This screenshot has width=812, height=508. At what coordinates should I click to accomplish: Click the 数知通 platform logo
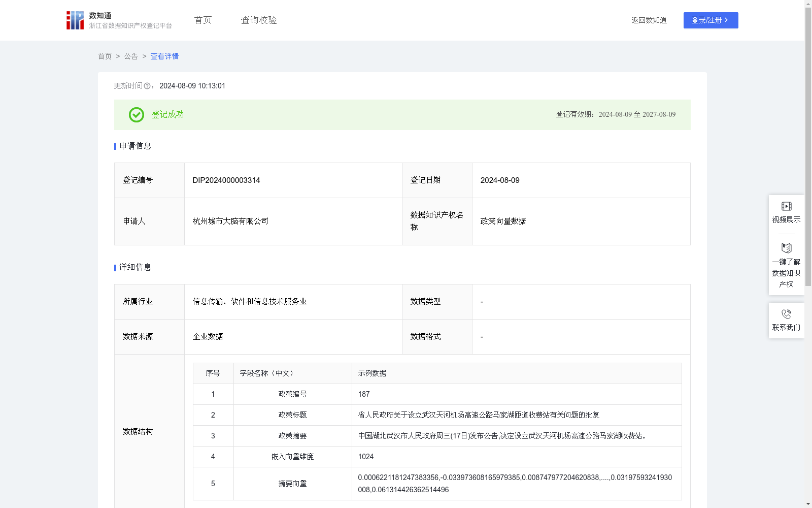(119, 20)
